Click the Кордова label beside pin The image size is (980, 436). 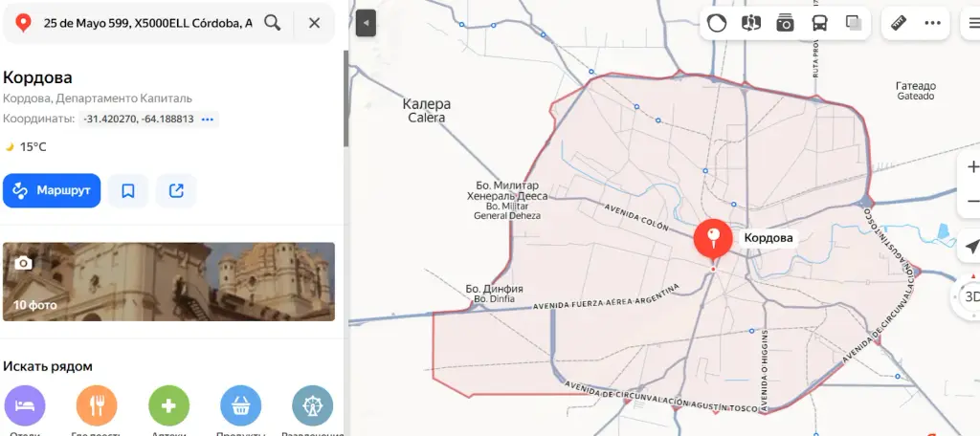point(768,238)
